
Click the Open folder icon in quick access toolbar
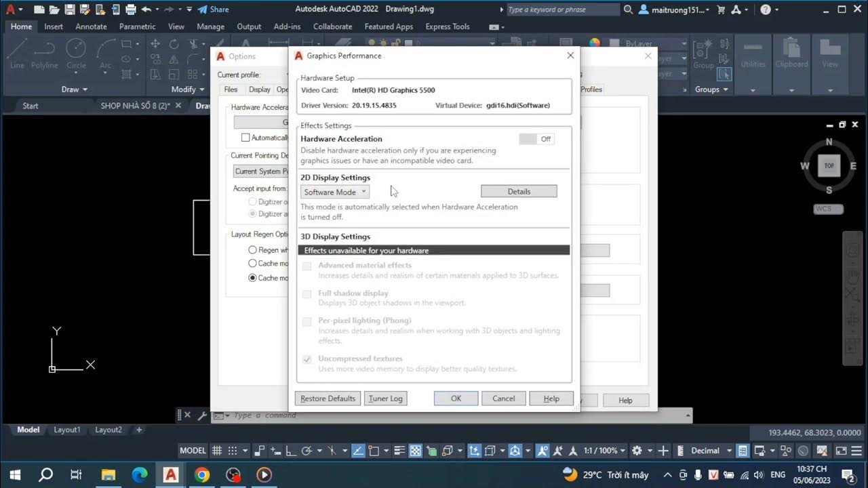[x=54, y=9]
